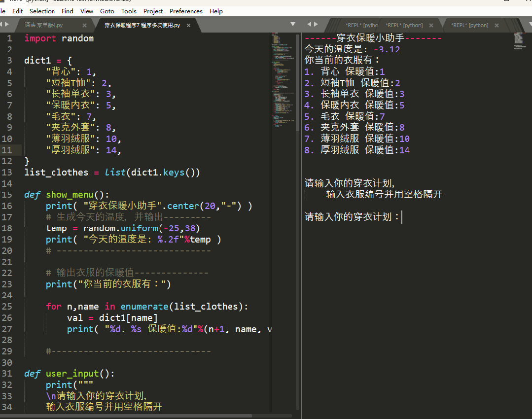
Task: Click the "厚羽绒服": 14, entry
Action: pyautogui.click(x=84, y=150)
